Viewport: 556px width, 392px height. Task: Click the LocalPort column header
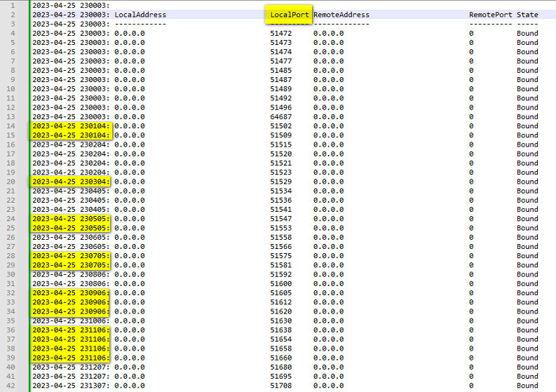pos(290,15)
